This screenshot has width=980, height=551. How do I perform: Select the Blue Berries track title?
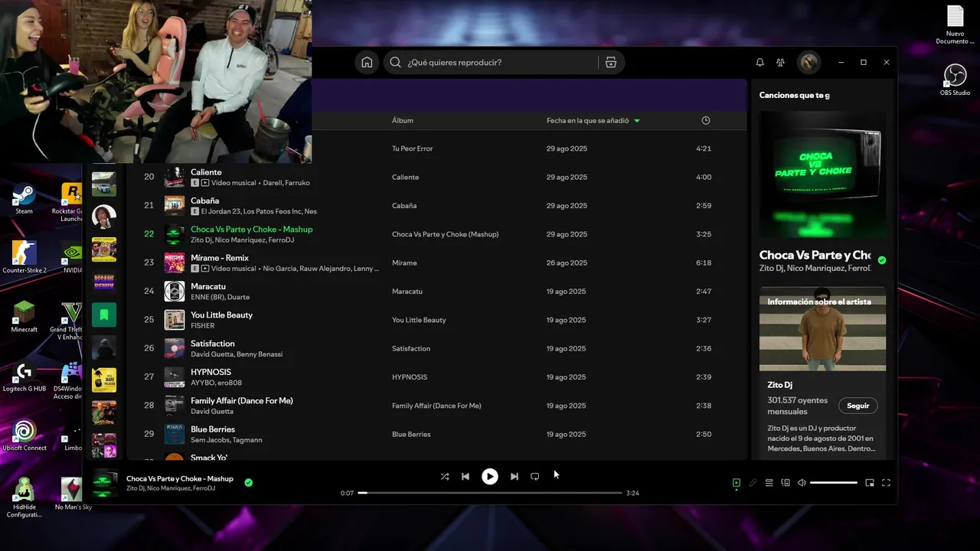(213, 429)
